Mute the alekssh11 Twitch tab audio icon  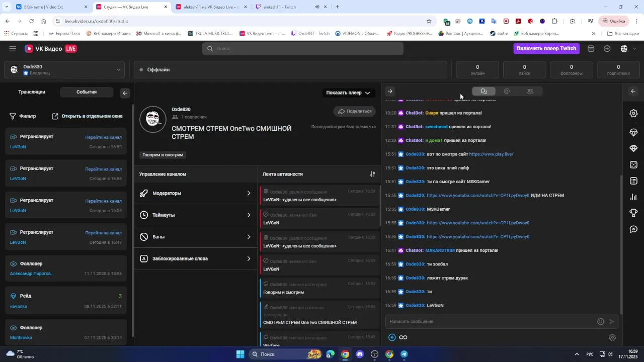(x=317, y=7)
